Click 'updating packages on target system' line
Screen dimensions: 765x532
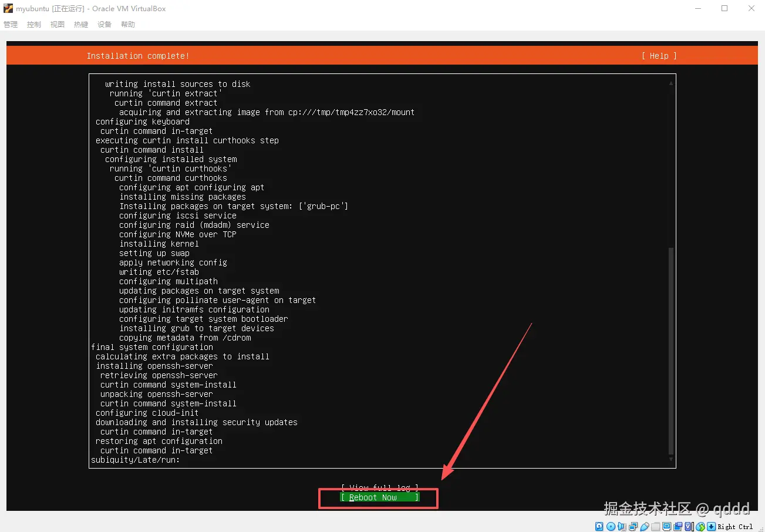[x=199, y=291]
